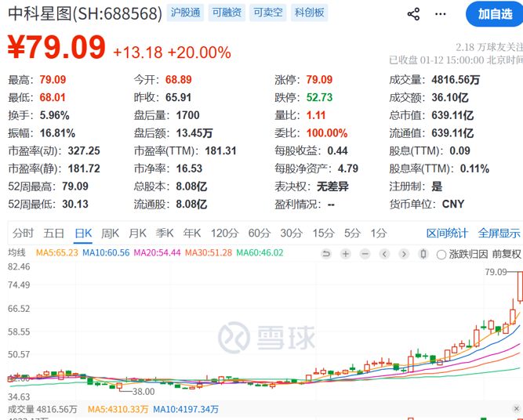The image size is (523, 420).
Task: Click the 科创板 tag
Action: [309, 13]
